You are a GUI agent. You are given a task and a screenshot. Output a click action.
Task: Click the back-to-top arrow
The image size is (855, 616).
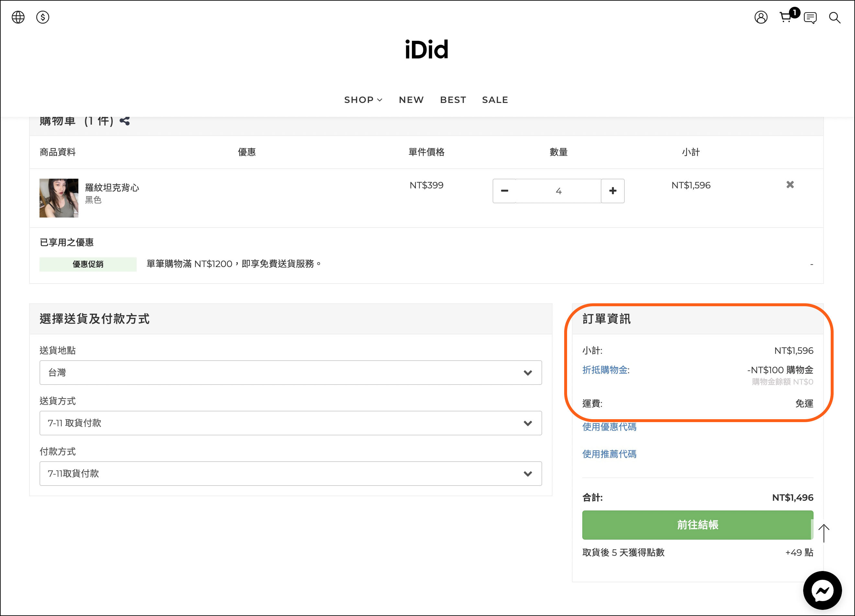coord(824,533)
